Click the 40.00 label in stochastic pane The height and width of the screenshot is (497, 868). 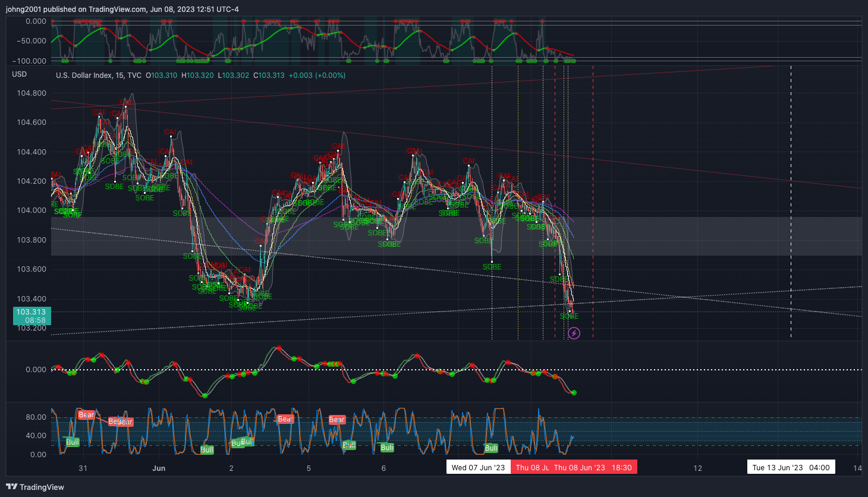[36, 436]
